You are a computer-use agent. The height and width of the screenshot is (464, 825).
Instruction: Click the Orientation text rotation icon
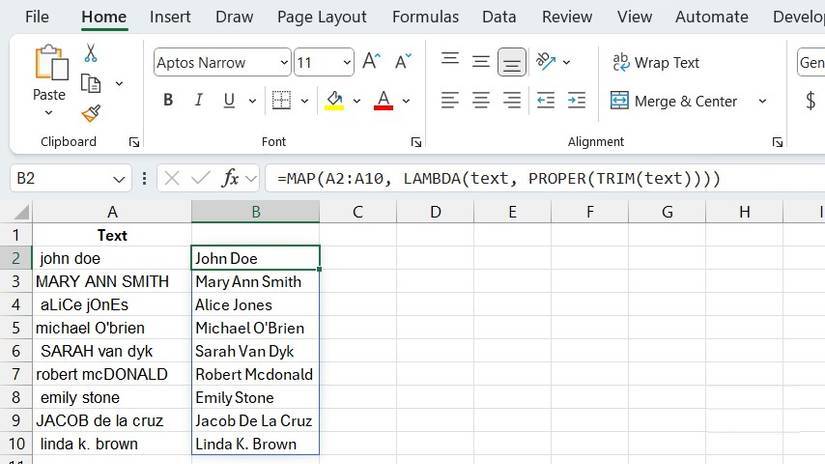pyautogui.click(x=546, y=62)
